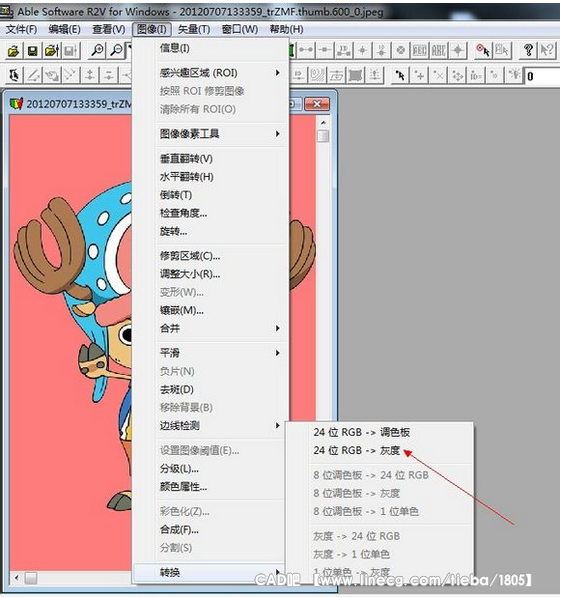Click the REC toolbar icon

(419, 50)
